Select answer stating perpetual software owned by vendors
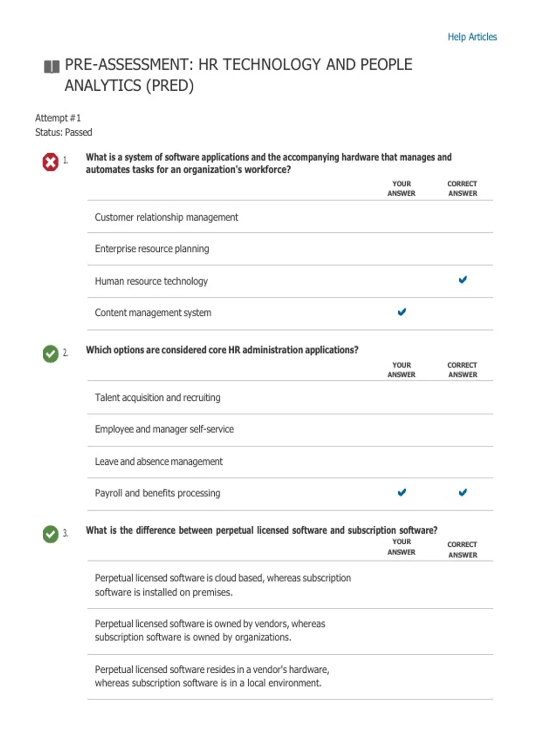The image size is (534, 756). point(290,631)
